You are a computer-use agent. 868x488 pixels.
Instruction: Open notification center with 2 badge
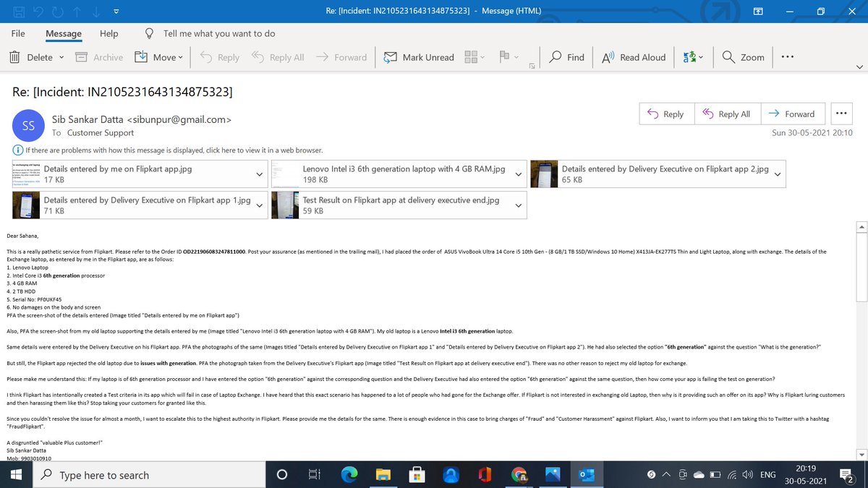click(846, 474)
